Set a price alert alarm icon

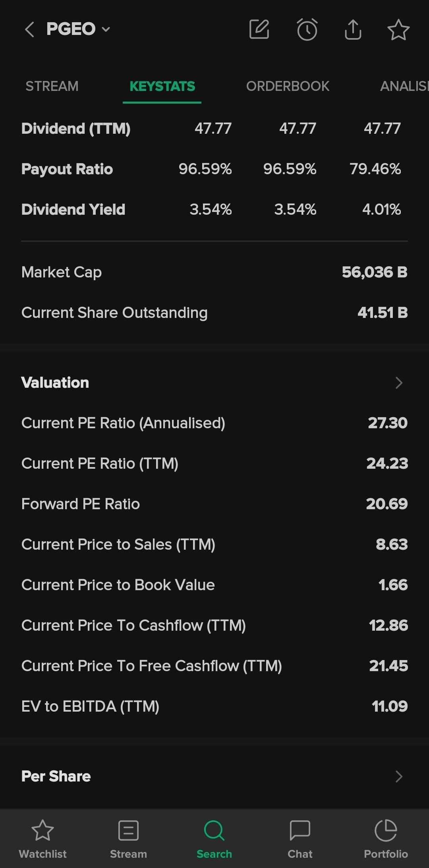coord(307,29)
